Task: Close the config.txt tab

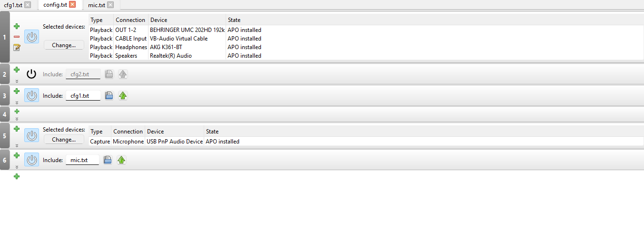Action: coord(72,5)
